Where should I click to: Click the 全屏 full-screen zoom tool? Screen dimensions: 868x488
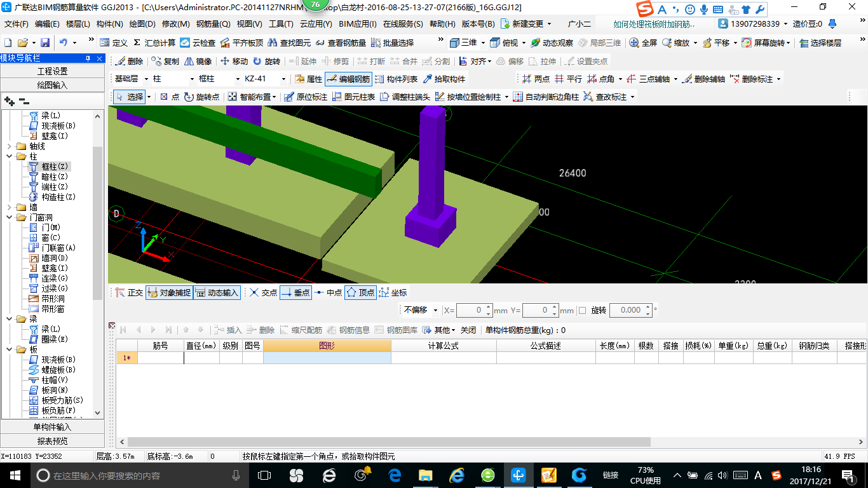coord(643,43)
